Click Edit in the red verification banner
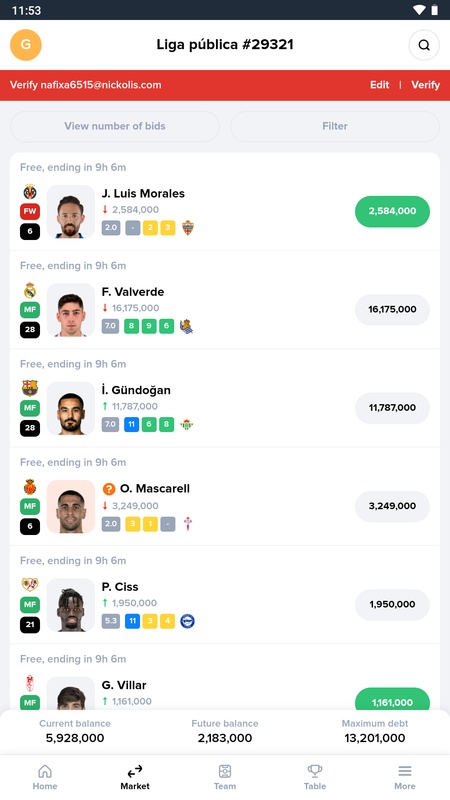Image resolution: width=450 pixels, height=800 pixels. [x=380, y=85]
